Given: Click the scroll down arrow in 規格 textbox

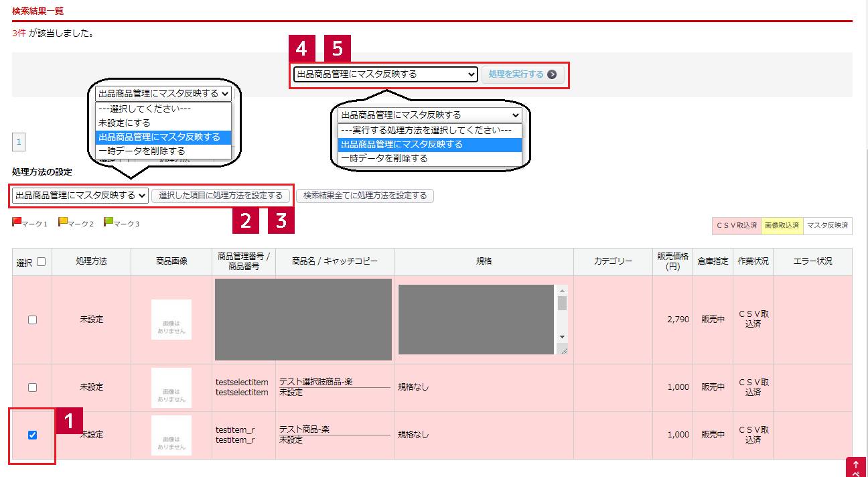Looking at the screenshot, I should (x=562, y=337).
